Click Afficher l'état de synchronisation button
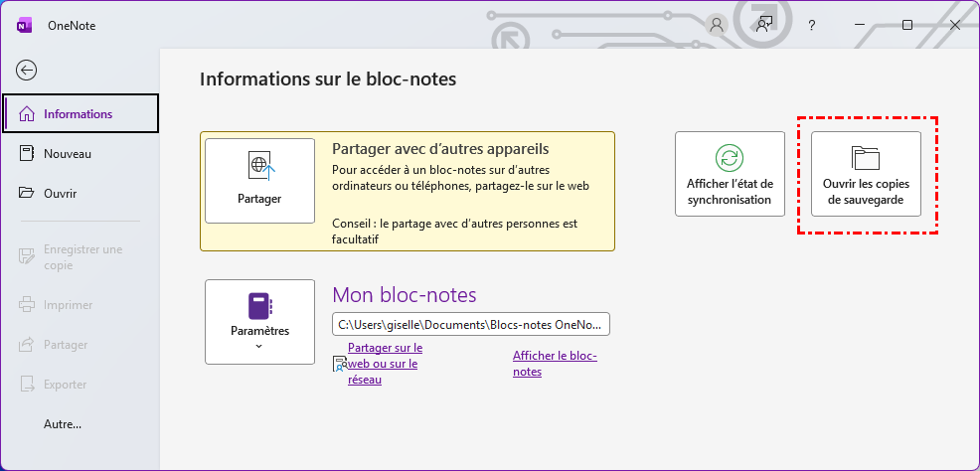980x471 pixels. 730,174
